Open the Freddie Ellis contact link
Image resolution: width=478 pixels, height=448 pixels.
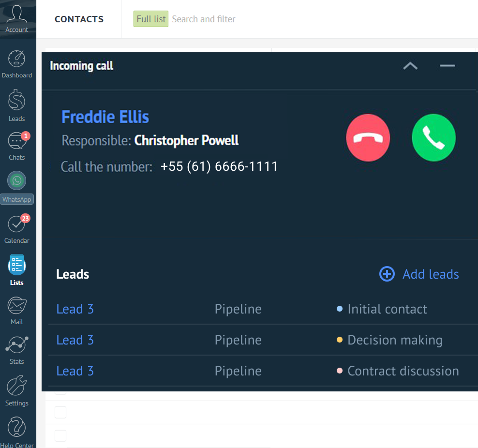105,117
